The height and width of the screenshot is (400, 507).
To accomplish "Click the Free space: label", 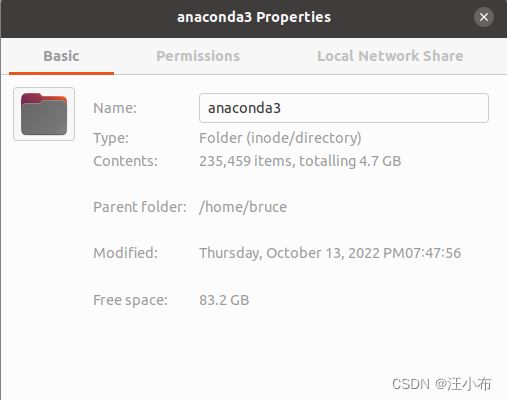I will (130, 300).
